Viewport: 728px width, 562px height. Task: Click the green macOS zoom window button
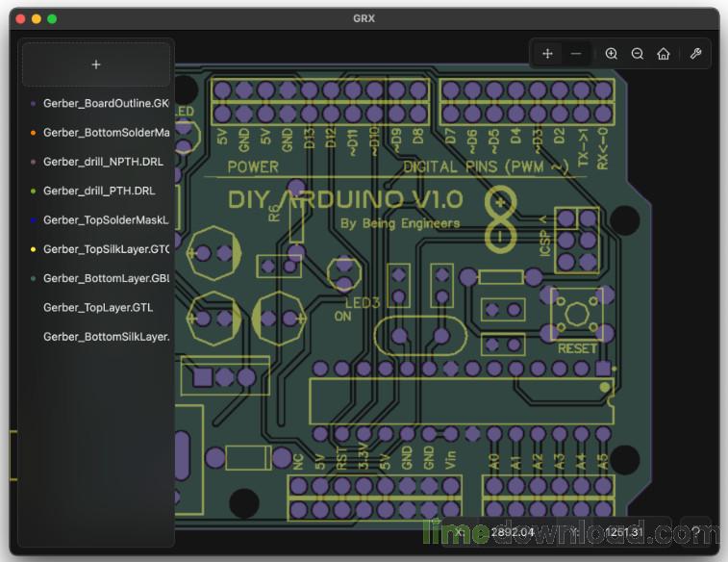pos(52,19)
